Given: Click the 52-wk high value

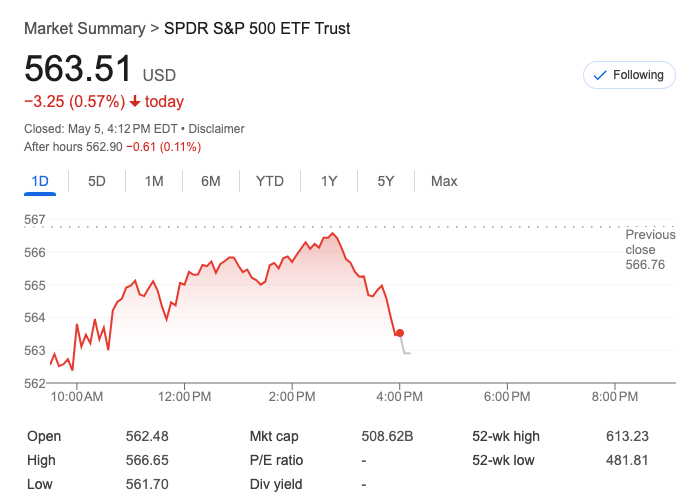Looking at the screenshot, I should pos(626,436).
